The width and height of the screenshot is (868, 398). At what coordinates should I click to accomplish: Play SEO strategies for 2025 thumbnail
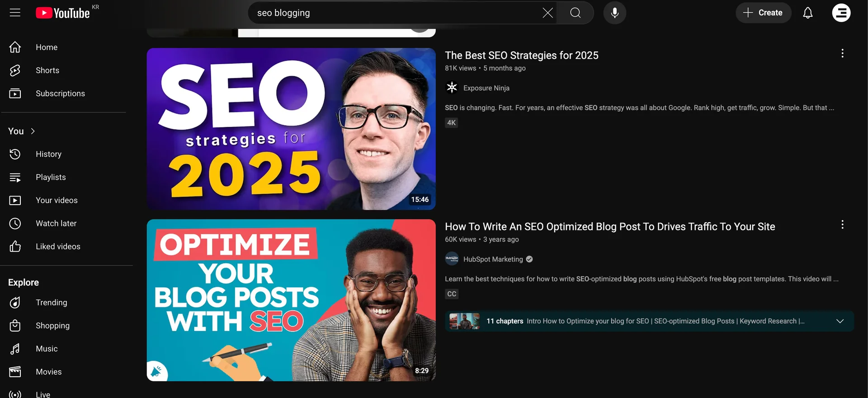tap(291, 129)
